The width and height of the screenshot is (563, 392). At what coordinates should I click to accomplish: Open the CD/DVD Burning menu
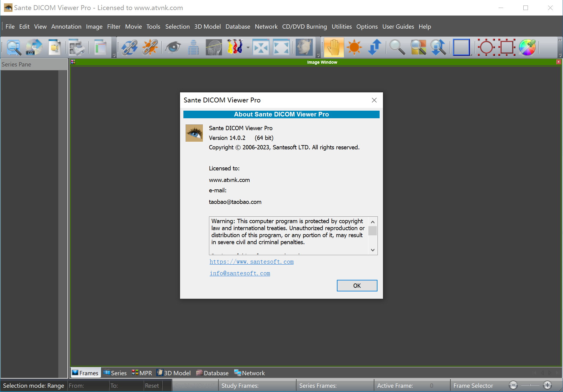tap(305, 27)
